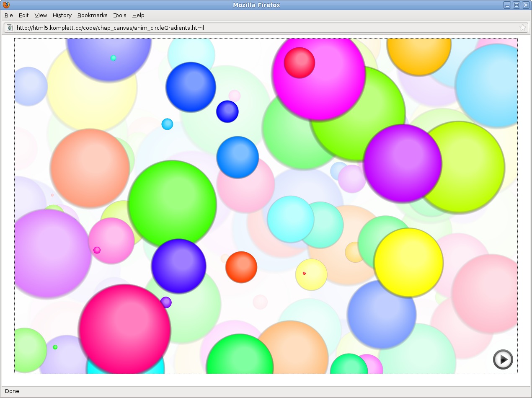This screenshot has width=532, height=398.
Task: Expand the View menu
Action: tap(41, 15)
